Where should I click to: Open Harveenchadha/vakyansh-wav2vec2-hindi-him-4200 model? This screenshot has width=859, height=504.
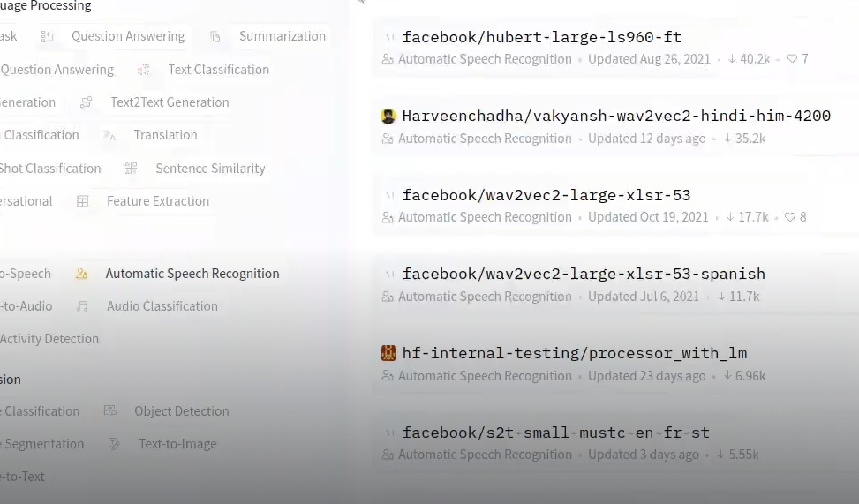click(x=616, y=116)
